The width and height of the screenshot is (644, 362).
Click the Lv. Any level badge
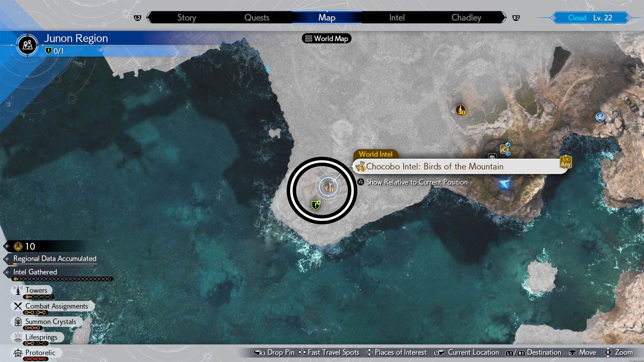(x=566, y=162)
